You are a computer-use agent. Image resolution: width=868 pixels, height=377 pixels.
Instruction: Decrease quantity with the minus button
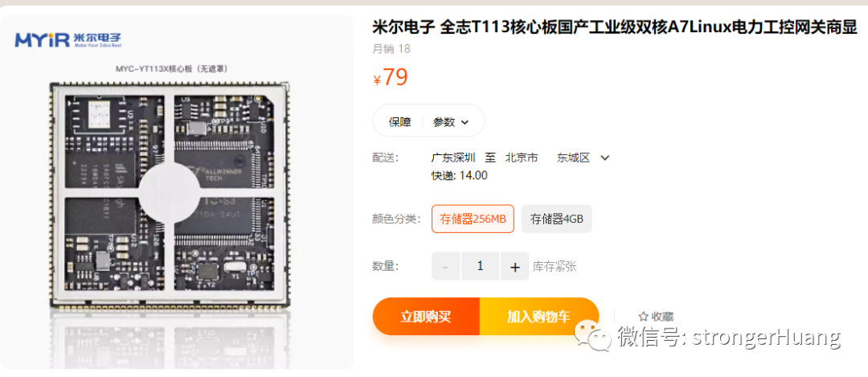445,266
